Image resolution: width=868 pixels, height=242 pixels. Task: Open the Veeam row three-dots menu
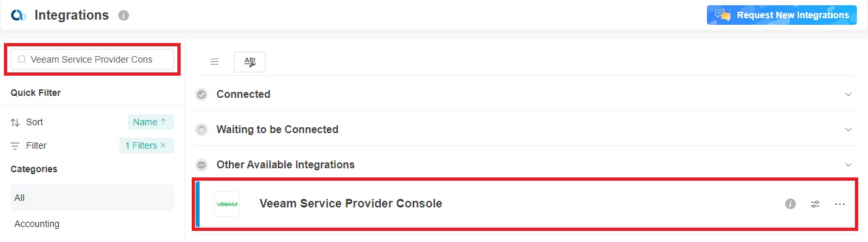pyautogui.click(x=840, y=204)
